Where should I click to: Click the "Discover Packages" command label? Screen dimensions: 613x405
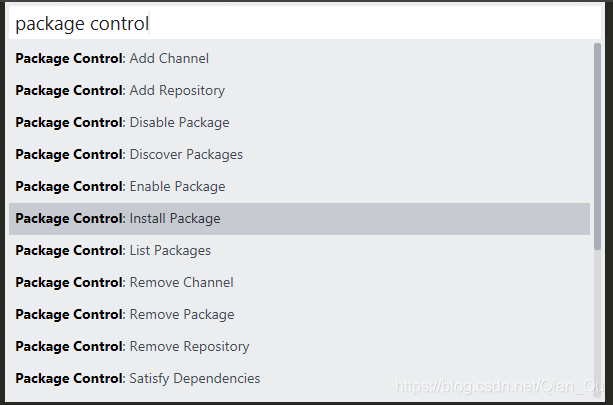[186, 154]
